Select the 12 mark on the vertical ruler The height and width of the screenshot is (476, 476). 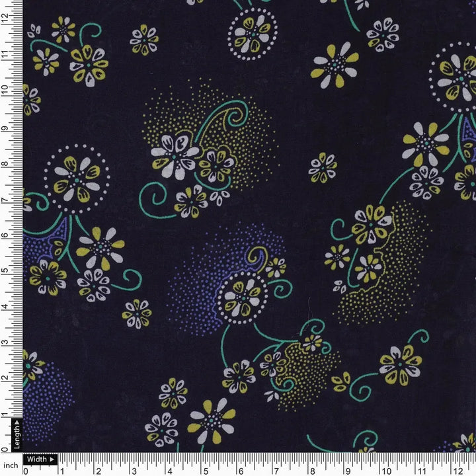(5, 20)
